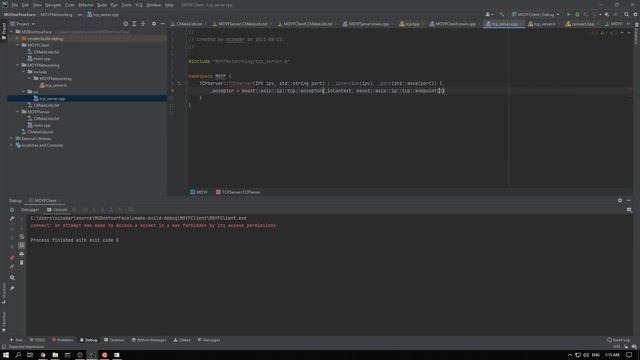Click Windows Start button on taskbar

[6, 355]
